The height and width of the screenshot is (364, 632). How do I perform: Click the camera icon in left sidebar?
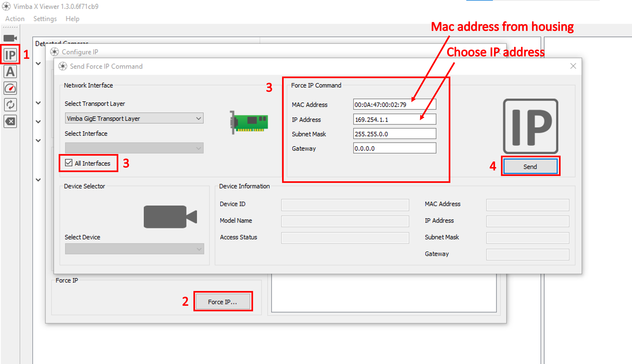click(x=10, y=38)
